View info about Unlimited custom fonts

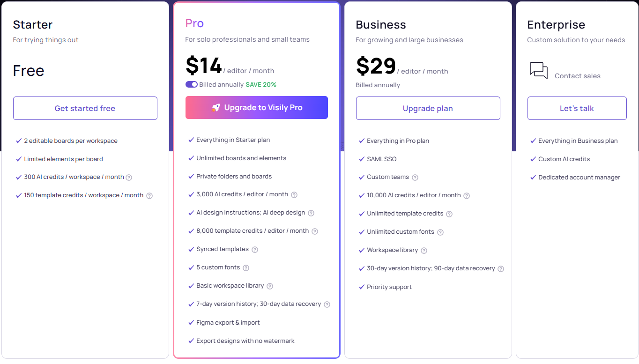click(x=440, y=232)
